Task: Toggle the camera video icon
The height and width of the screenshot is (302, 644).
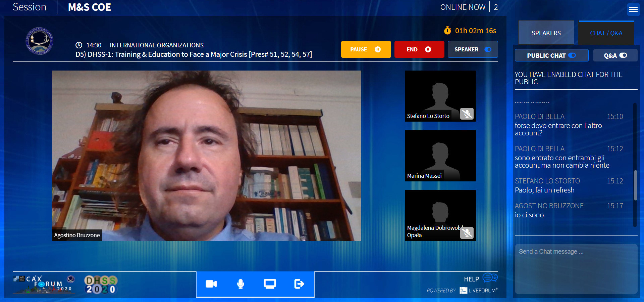Action: (211, 284)
